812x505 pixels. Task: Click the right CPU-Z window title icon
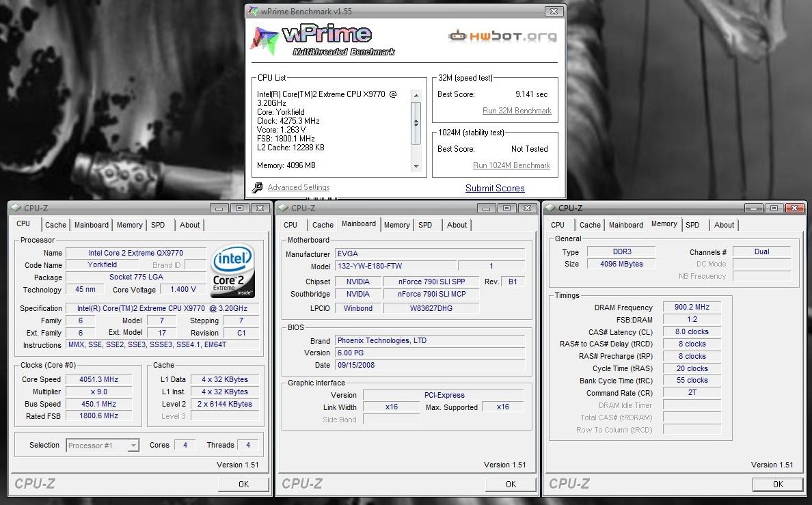(x=550, y=208)
